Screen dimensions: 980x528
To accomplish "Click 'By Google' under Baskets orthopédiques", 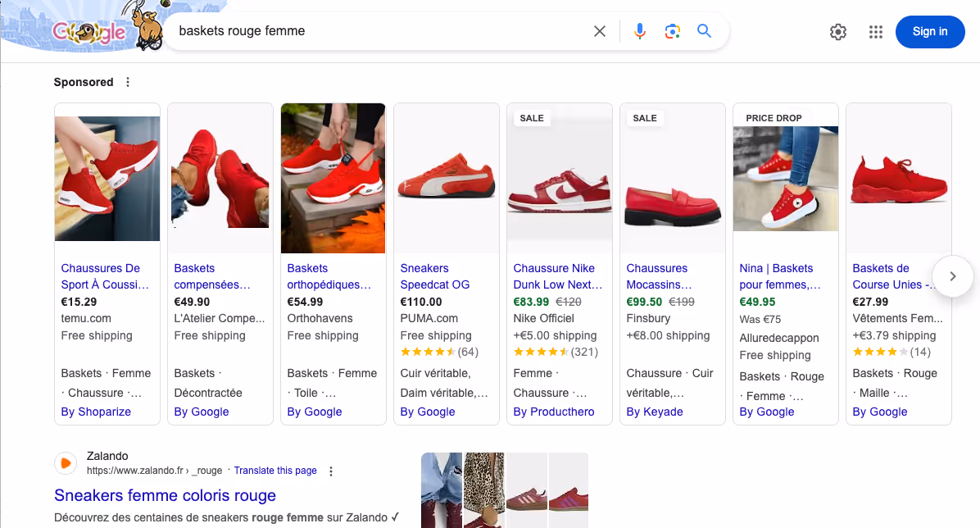I will click(315, 412).
